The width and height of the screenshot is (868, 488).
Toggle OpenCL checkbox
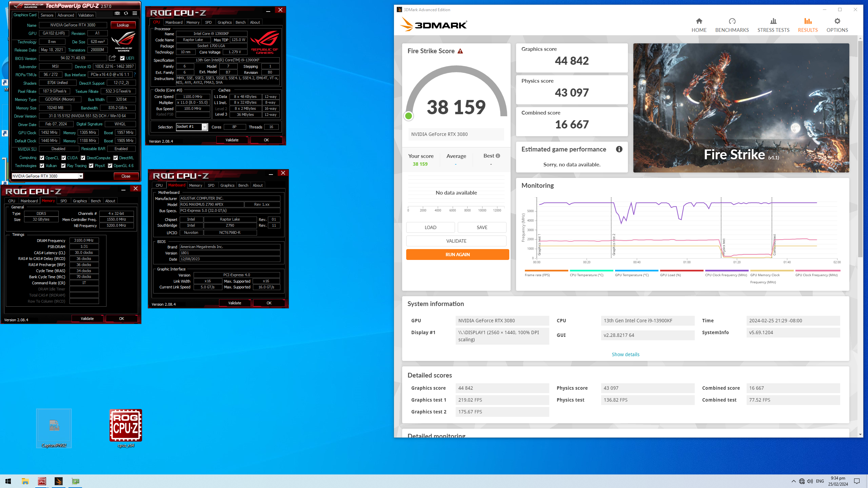point(42,158)
